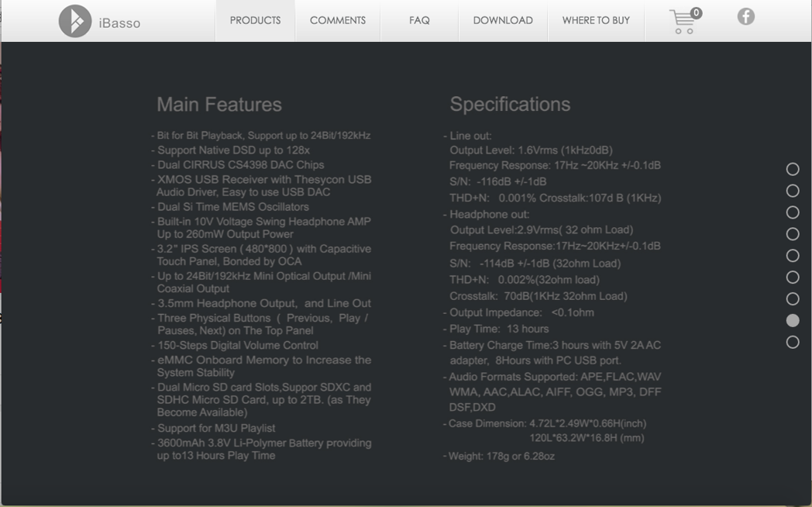
Task: Select the third side navigation dot
Action: [x=792, y=212]
